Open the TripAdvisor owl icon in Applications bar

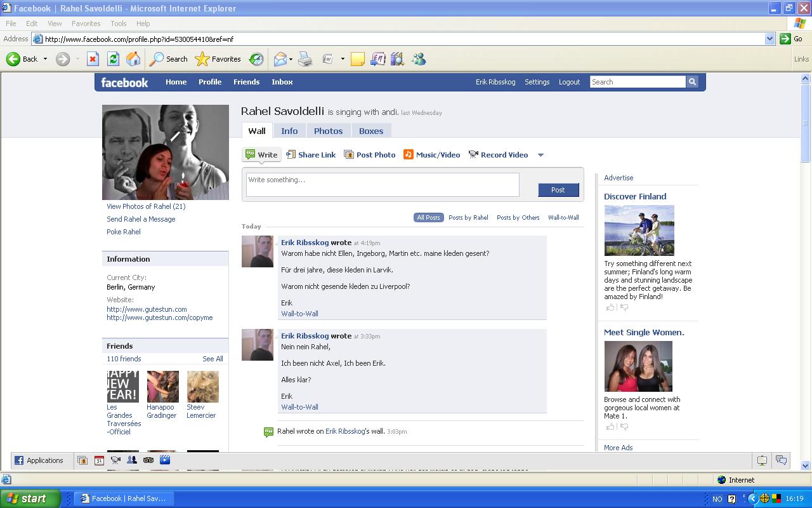coord(148,460)
